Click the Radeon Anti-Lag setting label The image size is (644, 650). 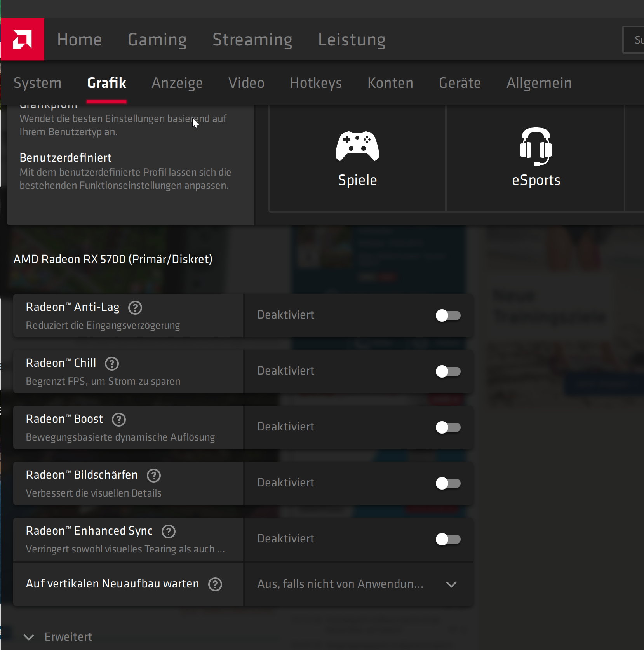click(x=73, y=307)
